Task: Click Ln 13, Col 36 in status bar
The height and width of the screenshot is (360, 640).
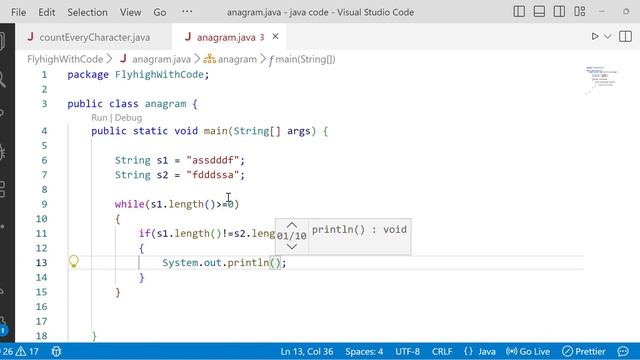Action: point(307,351)
